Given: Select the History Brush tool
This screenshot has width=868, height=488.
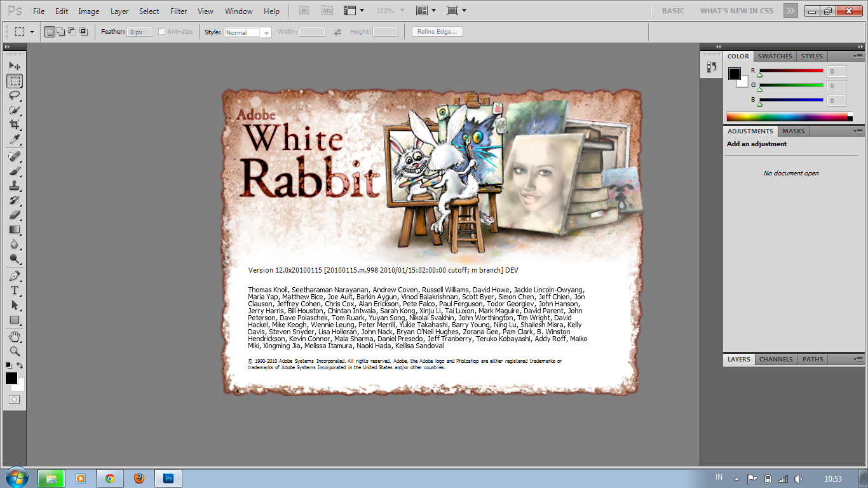Looking at the screenshot, I should (x=15, y=200).
